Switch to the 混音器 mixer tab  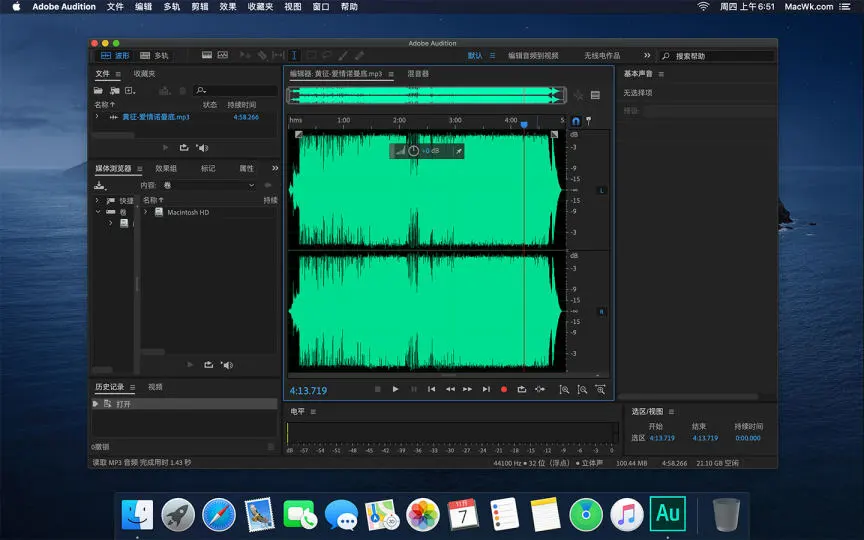coord(418,73)
